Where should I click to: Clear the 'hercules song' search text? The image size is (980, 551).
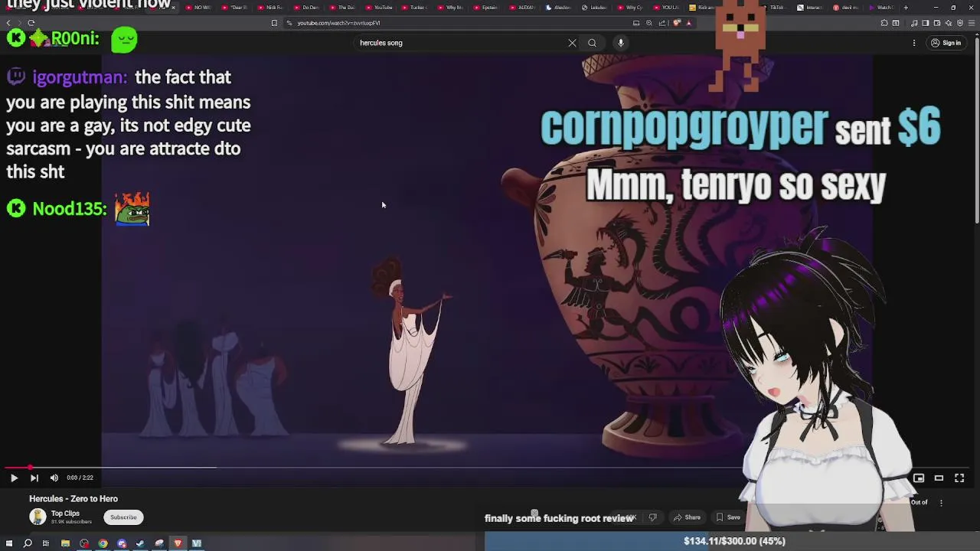click(572, 43)
